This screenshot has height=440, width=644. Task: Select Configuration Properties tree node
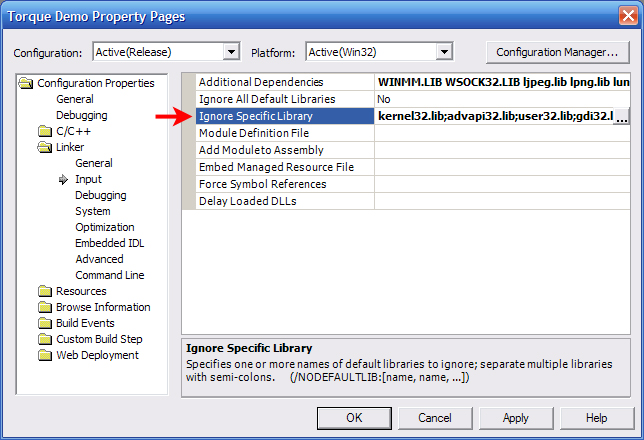(96, 83)
